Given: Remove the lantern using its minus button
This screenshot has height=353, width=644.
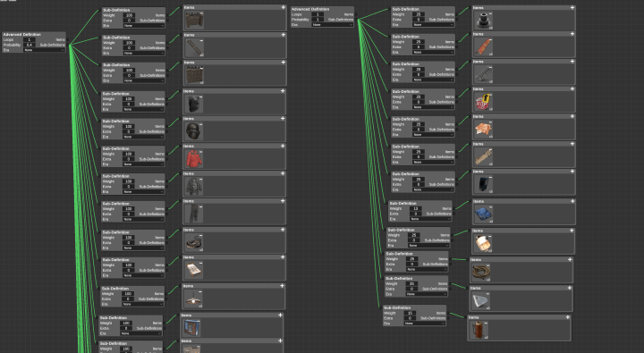Looking at the screenshot, I should click(489, 237).
